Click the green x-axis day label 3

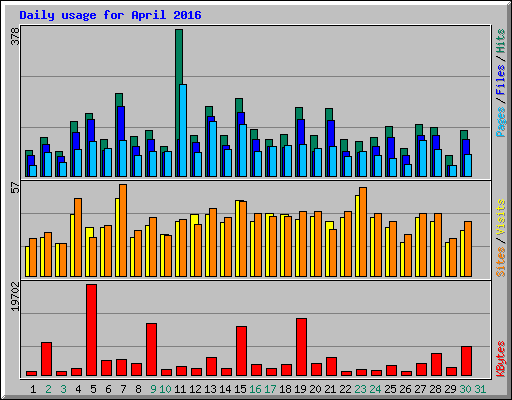(x=63, y=389)
